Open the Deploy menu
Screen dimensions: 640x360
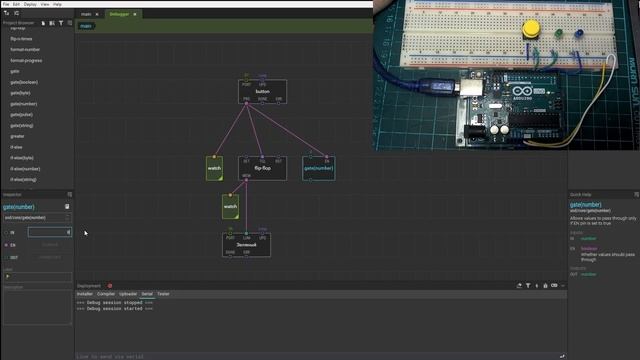coord(30,4)
